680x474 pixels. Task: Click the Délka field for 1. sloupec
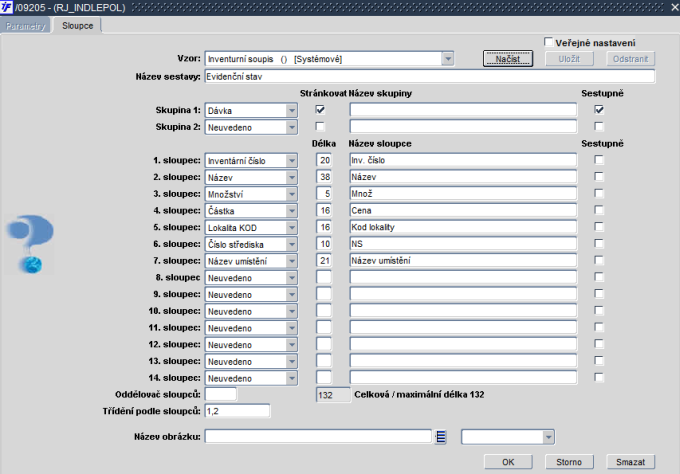(324, 160)
